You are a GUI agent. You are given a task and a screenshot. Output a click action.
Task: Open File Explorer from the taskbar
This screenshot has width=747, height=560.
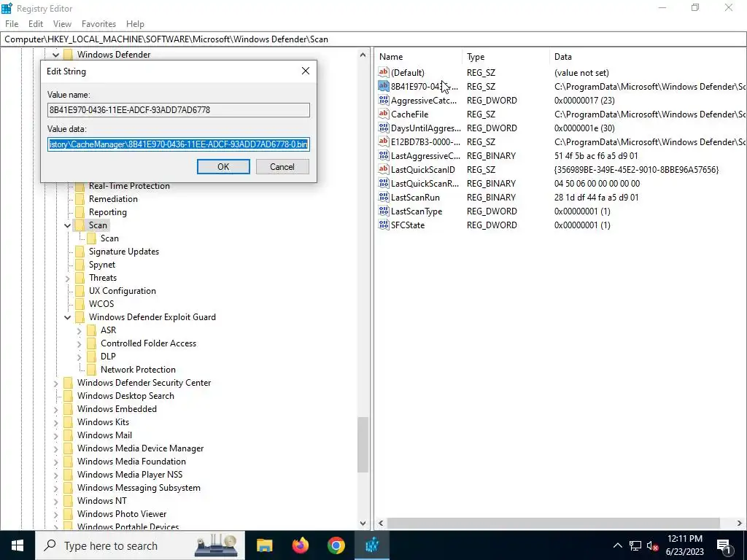coord(264,545)
